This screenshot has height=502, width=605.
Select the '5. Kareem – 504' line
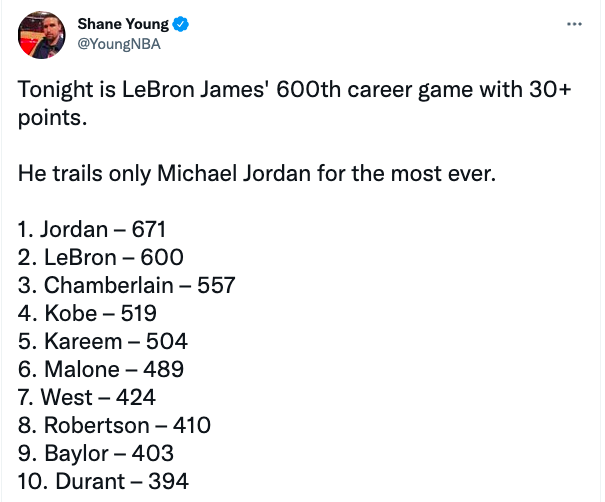pyautogui.click(x=103, y=341)
